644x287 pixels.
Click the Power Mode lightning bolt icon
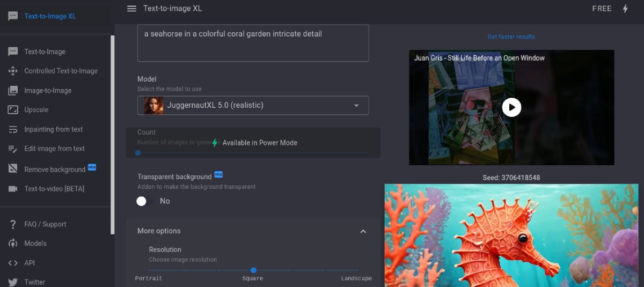[625, 9]
